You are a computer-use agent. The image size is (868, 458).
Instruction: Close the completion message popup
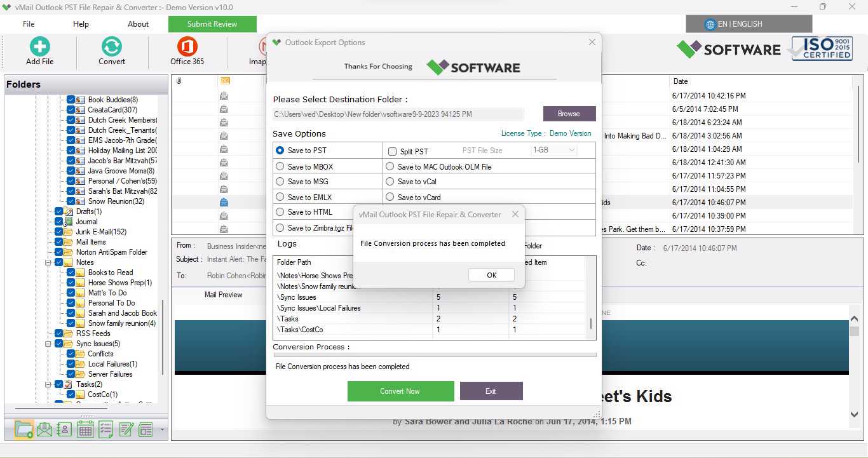[x=515, y=215]
